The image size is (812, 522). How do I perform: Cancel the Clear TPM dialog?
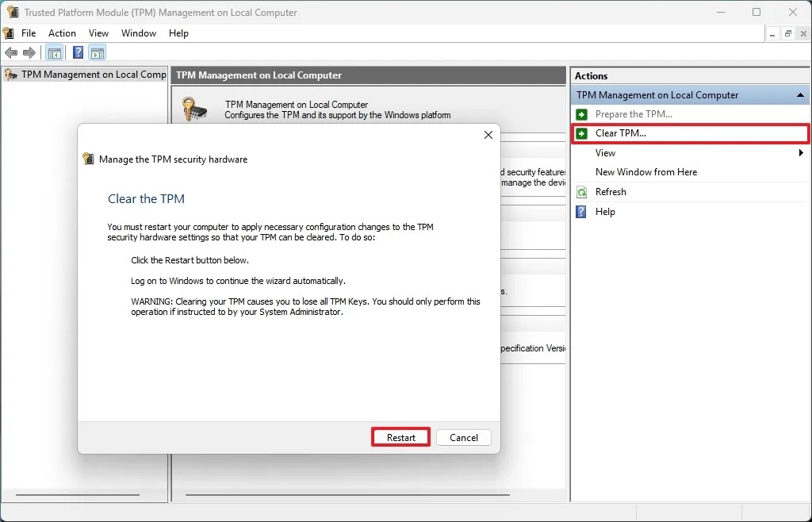click(x=463, y=437)
